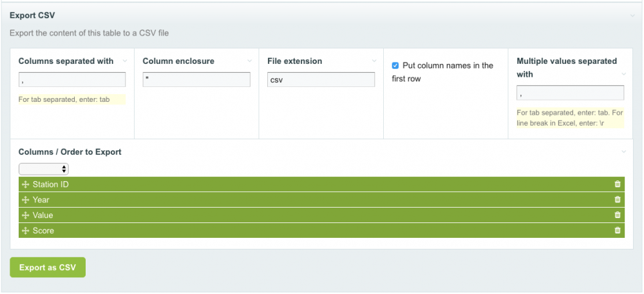
Task: Remove the Year column from export
Action: pos(618,200)
